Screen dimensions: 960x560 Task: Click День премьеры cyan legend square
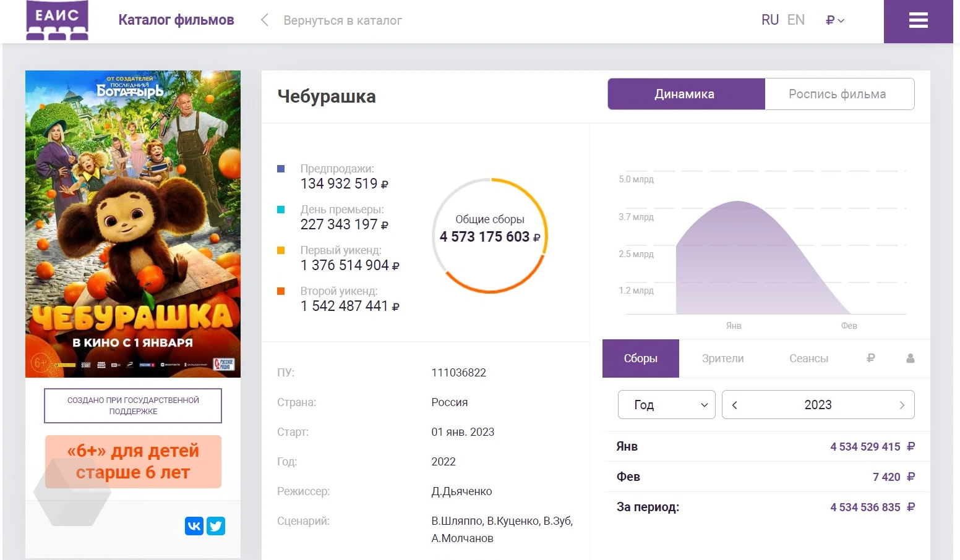[281, 210]
